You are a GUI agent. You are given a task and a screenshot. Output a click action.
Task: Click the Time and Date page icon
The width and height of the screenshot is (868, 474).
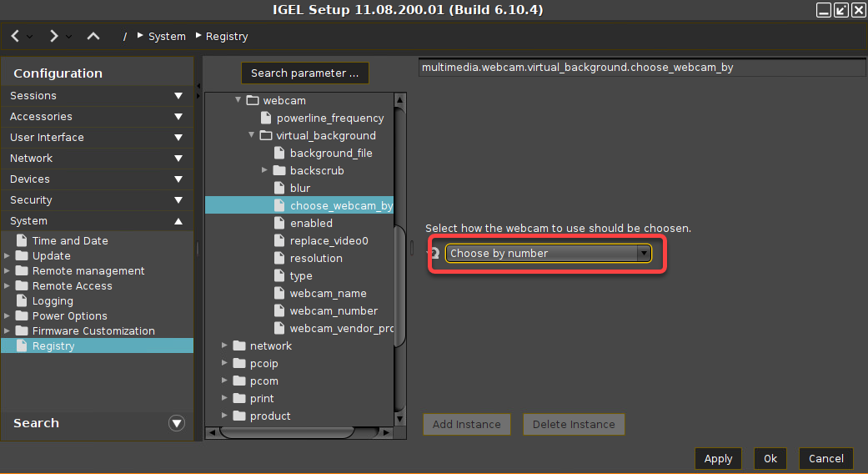[x=22, y=241]
